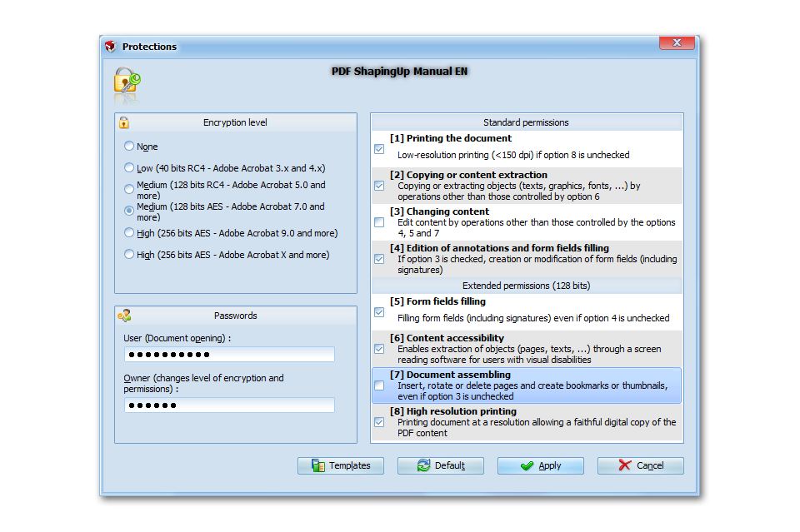800x532 pixels.
Task: Click the User document opening password field
Action: tap(229, 354)
